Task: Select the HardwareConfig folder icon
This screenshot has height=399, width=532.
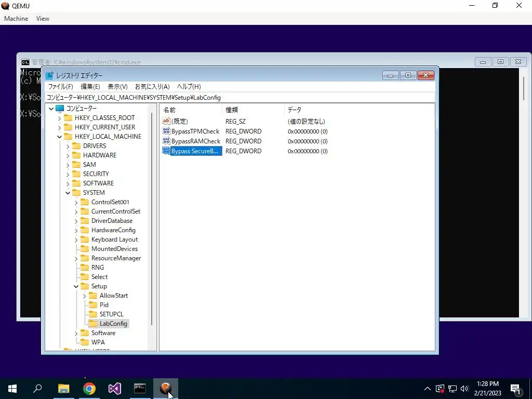Action: [x=85, y=230]
